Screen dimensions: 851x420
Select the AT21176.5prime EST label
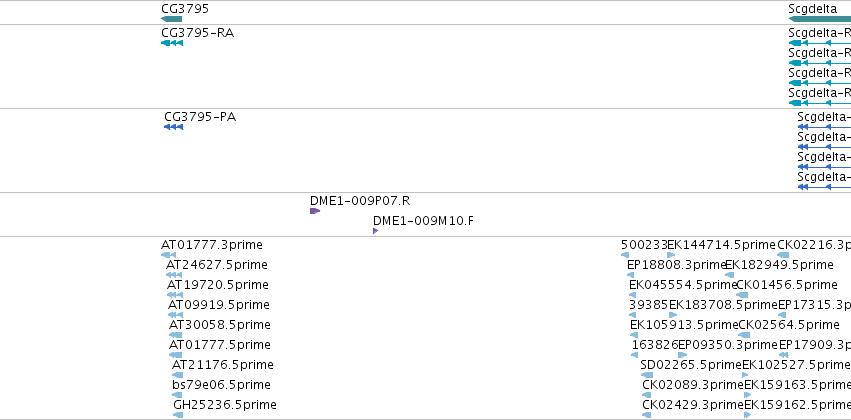tap(222, 365)
